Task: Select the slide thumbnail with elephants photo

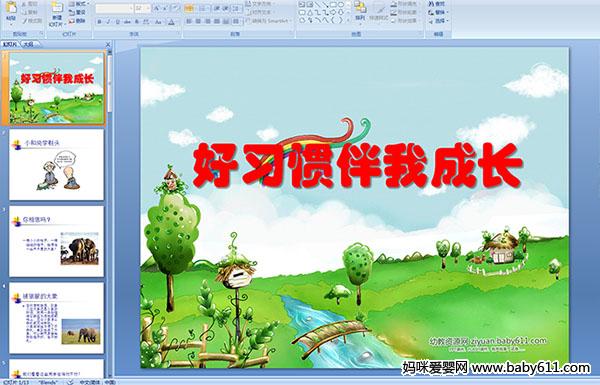Action: [57, 241]
